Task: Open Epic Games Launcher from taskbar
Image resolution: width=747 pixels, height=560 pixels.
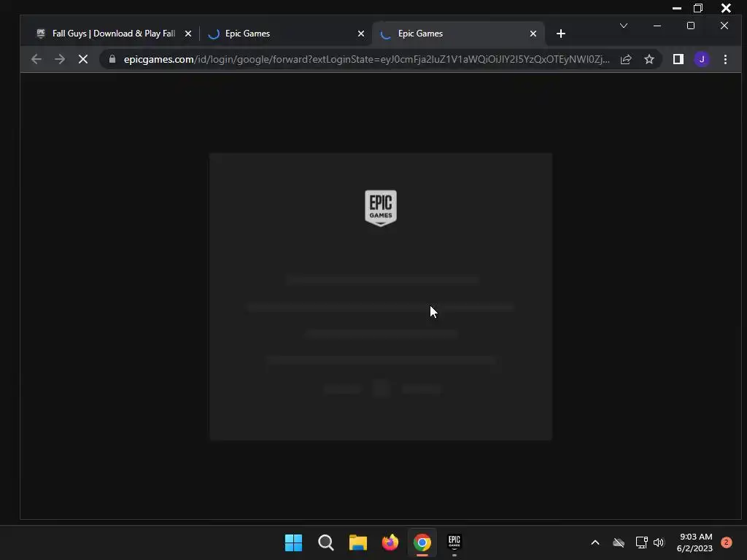Action: 454,542
